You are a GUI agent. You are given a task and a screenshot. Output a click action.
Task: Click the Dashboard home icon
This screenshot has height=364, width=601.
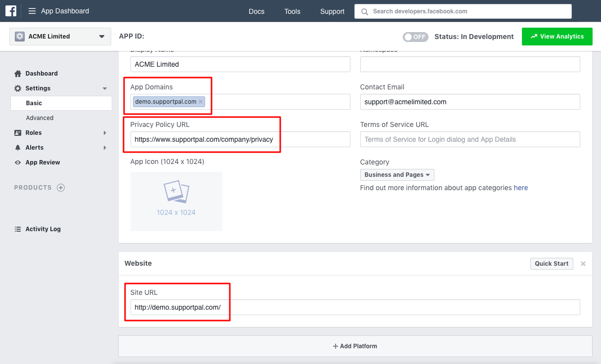(x=18, y=74)
